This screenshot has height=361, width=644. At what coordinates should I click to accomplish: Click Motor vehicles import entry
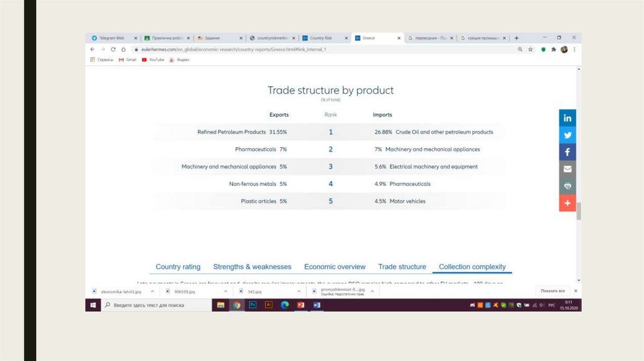(399, 201)
